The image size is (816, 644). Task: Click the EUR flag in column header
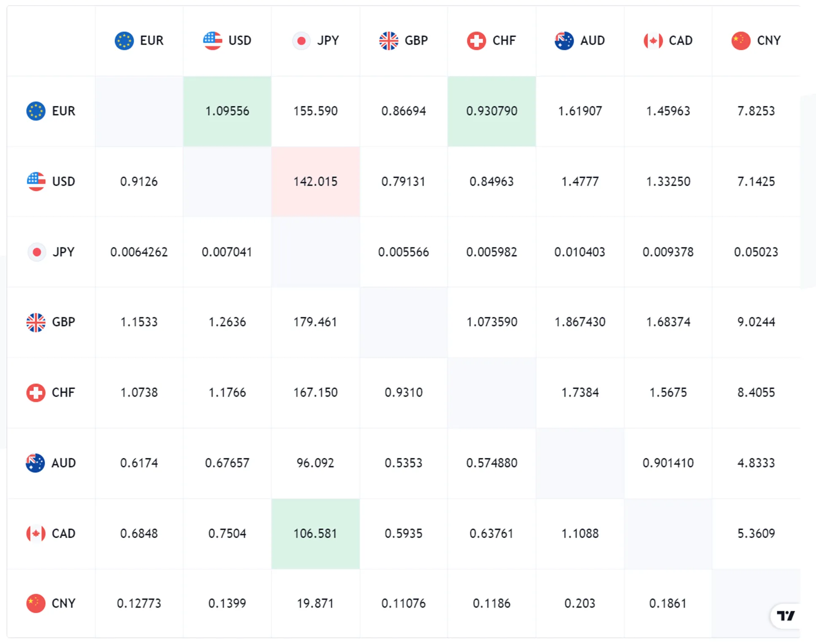click(x=124, y=41)
